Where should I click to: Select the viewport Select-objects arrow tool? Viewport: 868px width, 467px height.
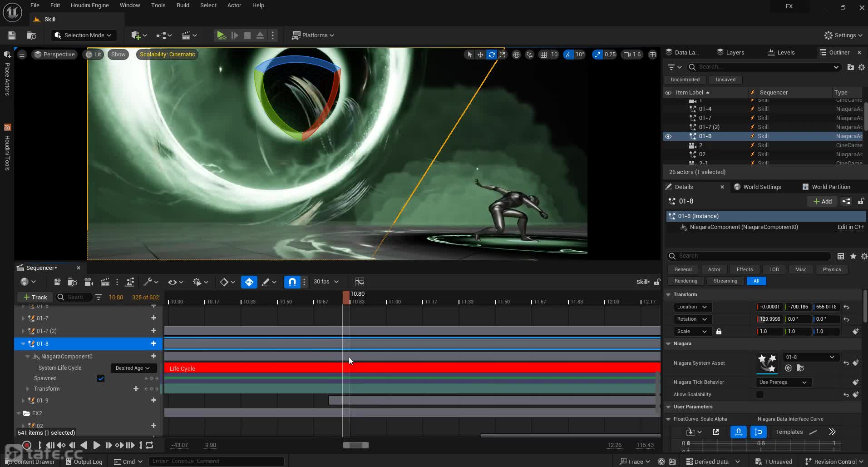tap(469, 55)
